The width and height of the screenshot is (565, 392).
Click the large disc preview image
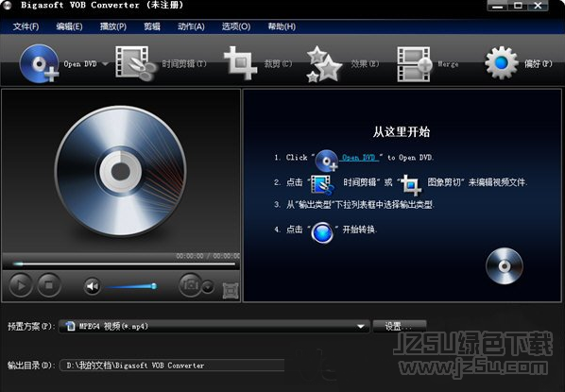pyautogui.click(x=120, y=172)
